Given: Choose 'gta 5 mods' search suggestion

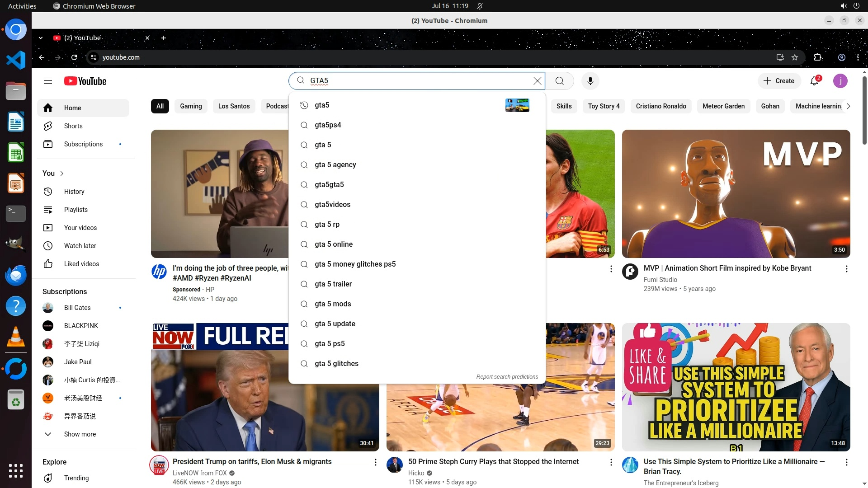Looking at the screenshot, I should coord(333,304).
